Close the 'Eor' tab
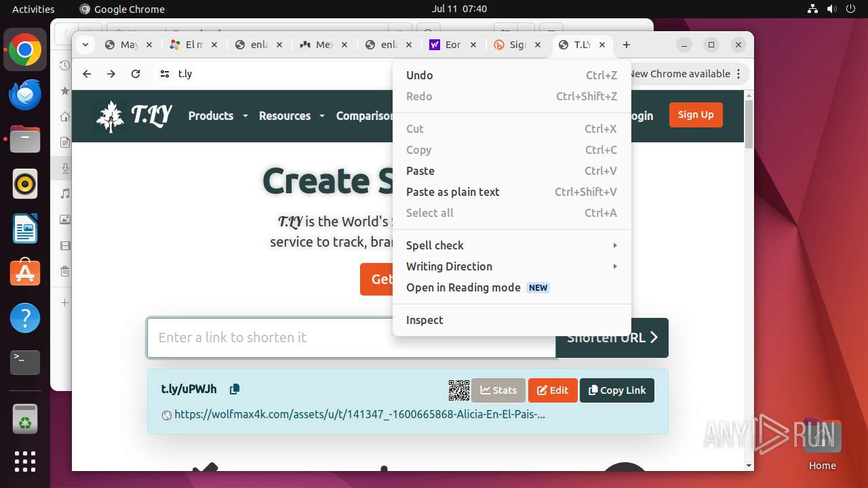The width and height of the screenshot is (868, 488). tap(473, 45)
